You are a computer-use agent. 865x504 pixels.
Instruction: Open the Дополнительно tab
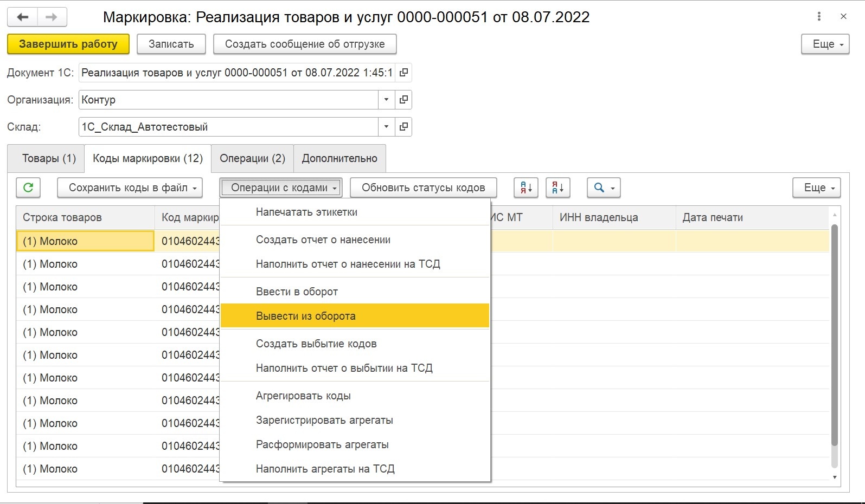coord(339,158)
